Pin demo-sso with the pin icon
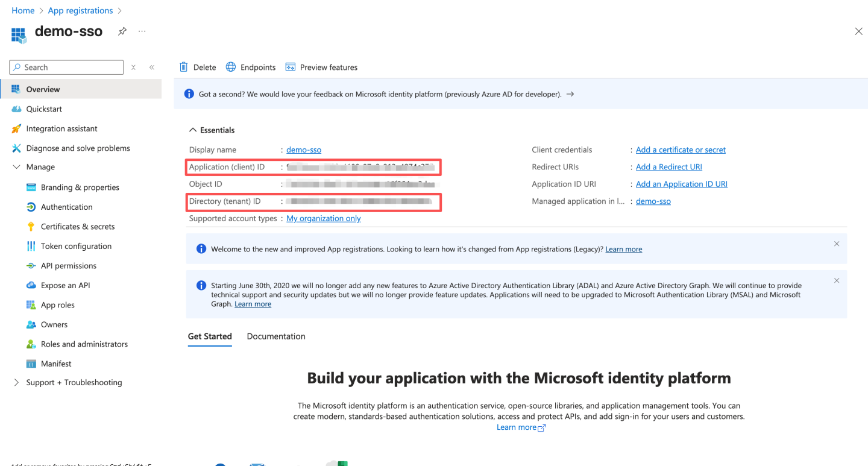Image resolution: width=868 pixels, height=466 pixels. coord(122,31)
